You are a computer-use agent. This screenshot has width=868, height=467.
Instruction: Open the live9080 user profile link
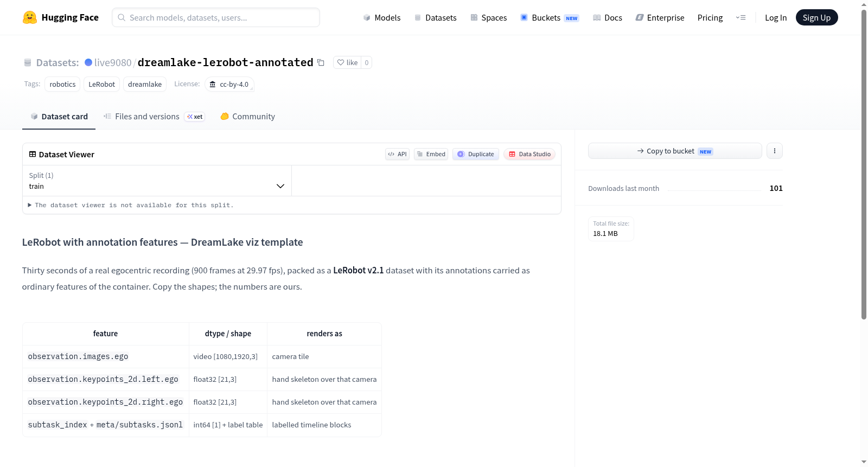tap(113, 62)
